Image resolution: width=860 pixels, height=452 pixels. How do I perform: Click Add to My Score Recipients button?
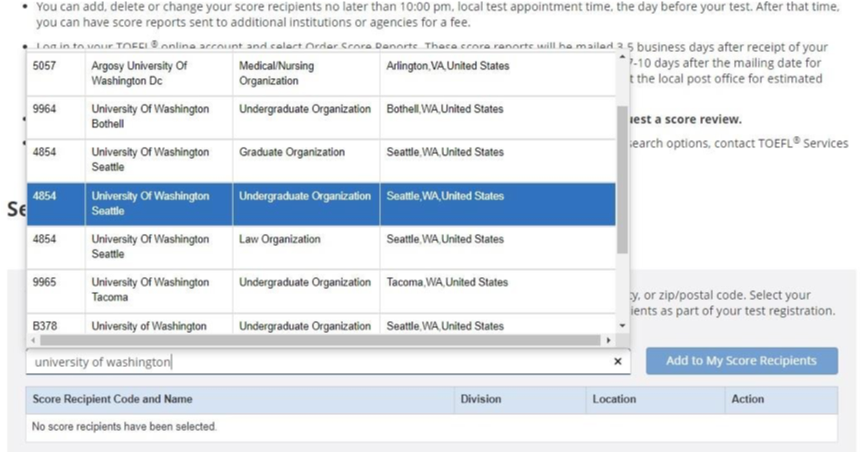[x=742, y=361]
